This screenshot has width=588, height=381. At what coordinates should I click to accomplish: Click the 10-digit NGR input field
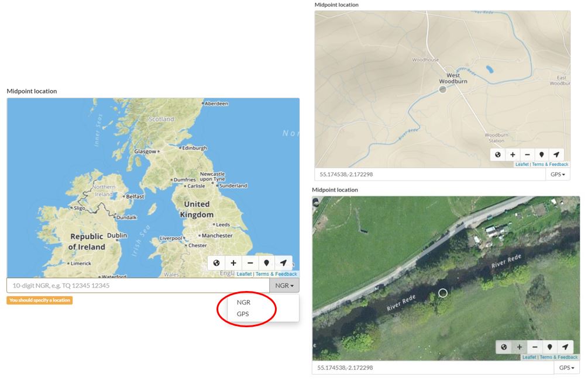tap(138, 285)
